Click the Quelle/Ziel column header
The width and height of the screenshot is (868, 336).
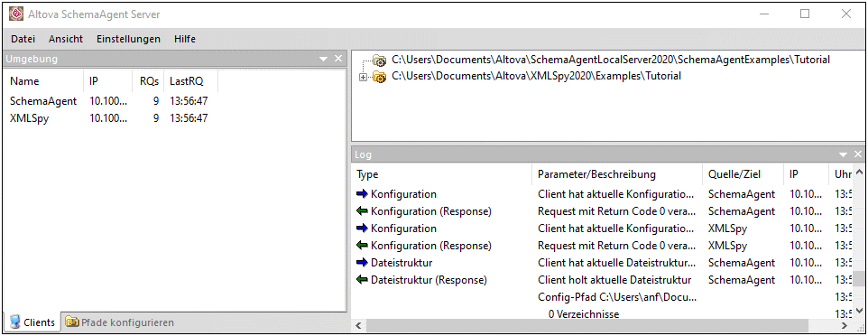pos(743,174)
